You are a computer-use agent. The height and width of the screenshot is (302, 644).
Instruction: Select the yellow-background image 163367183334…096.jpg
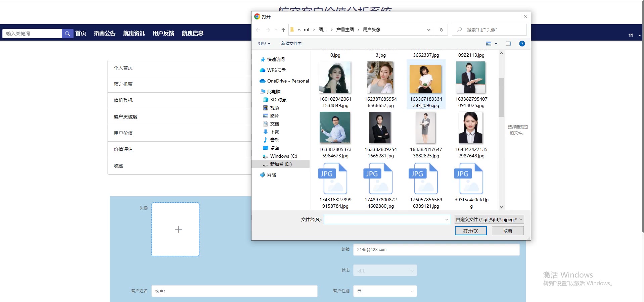coord(426,85)
